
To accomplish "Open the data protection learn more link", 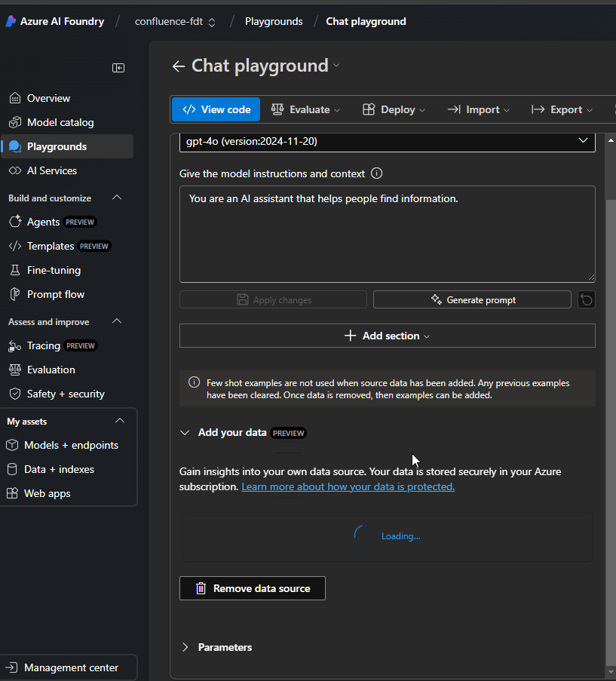I will (348, 487).
